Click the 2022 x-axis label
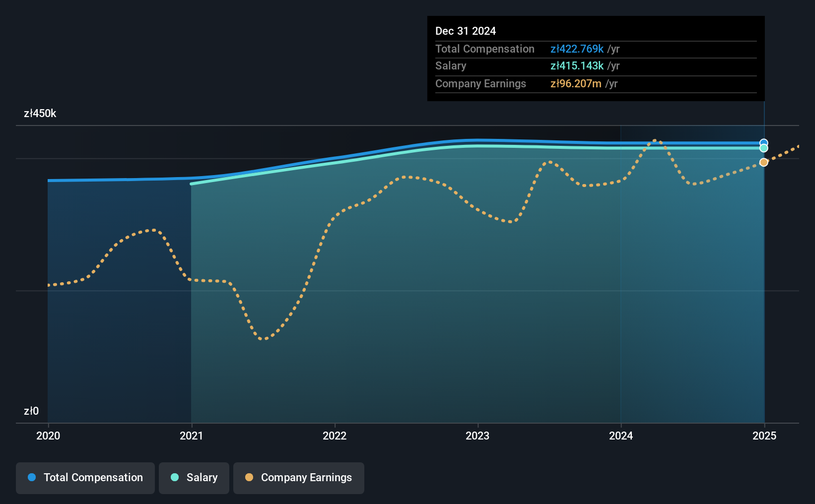Screen dimensions: 815x504 (x=335, y=436)
